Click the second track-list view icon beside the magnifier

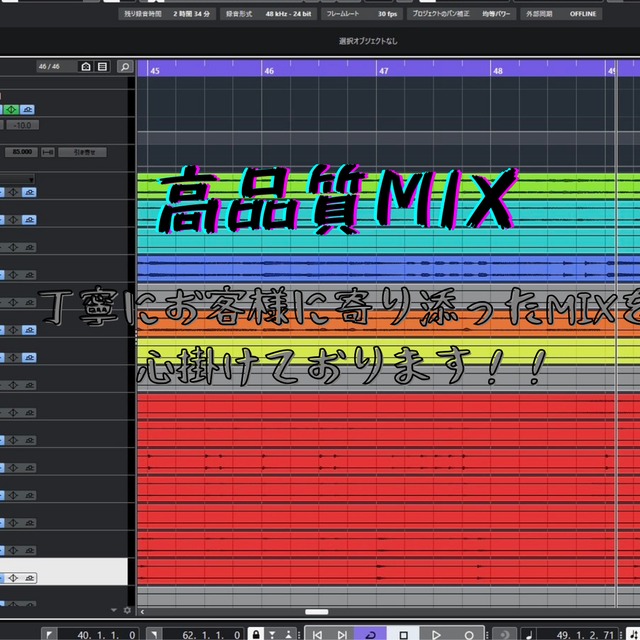(101, 67)
